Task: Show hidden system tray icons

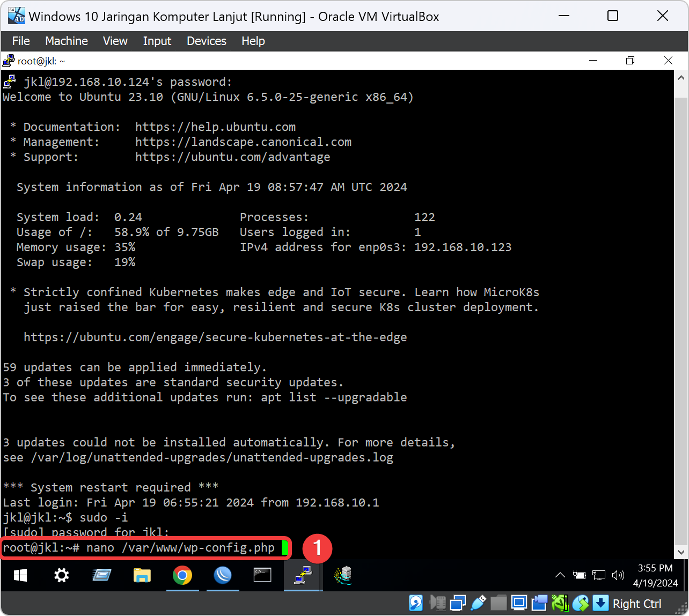Action: click(560, 576)
